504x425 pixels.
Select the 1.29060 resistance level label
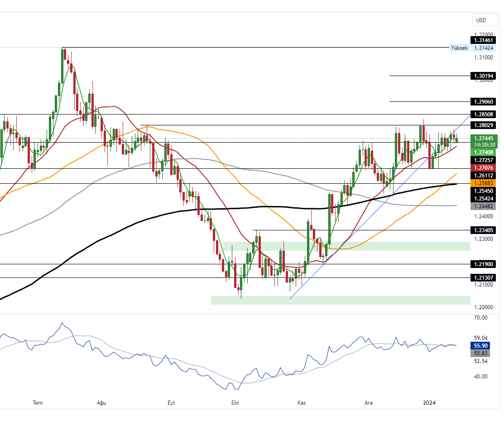(x=484, y=101)
